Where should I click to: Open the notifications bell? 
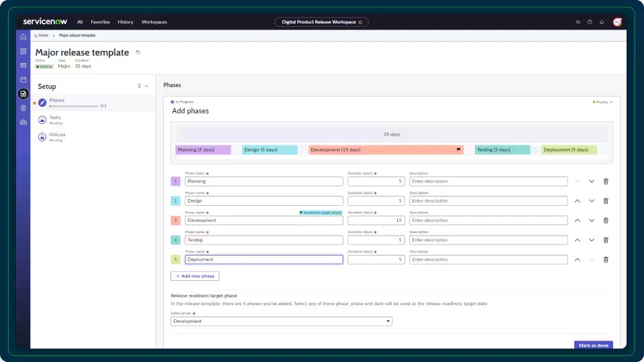click(x=602, y=22)
